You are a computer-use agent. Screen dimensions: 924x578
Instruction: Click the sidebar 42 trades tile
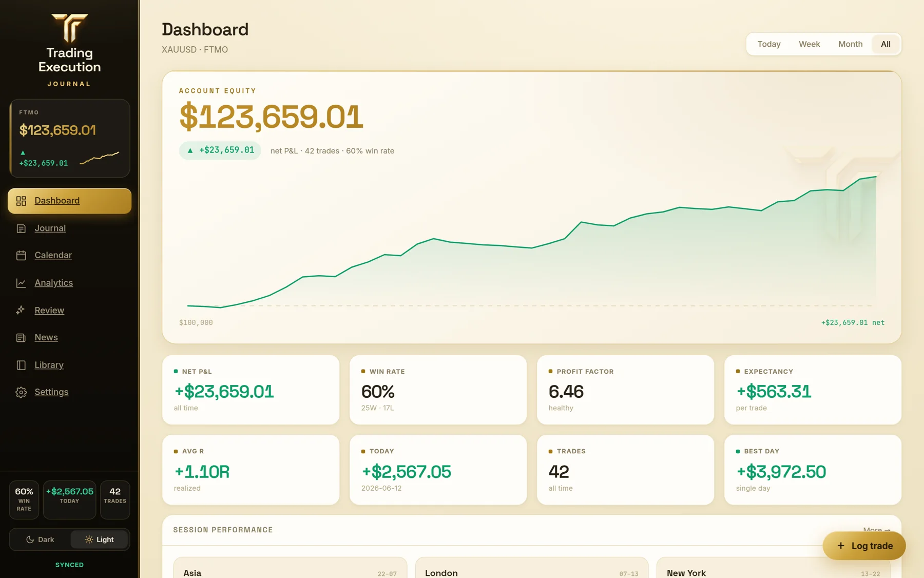(x=115, y=499)
